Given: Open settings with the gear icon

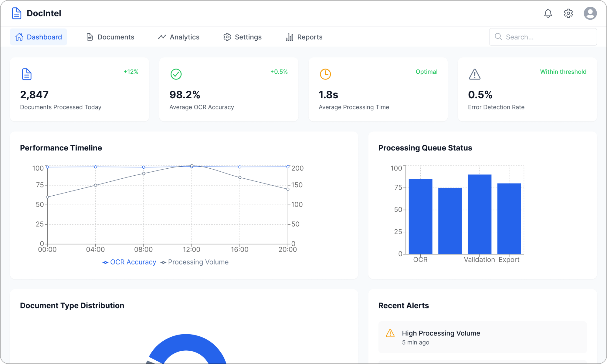Looking at the screenshot, I should [568, 13].
